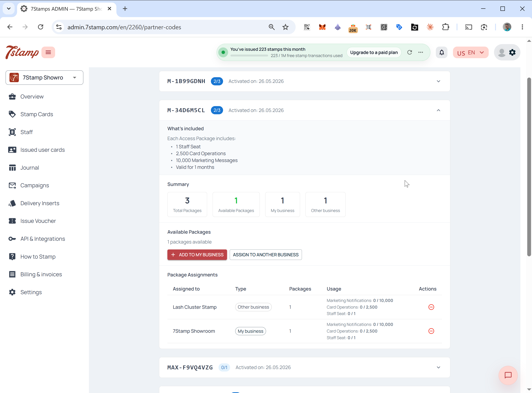This screenshot has height=393, width=532.
Task: Open the Staff page
Action: click(x=26, y=132)
